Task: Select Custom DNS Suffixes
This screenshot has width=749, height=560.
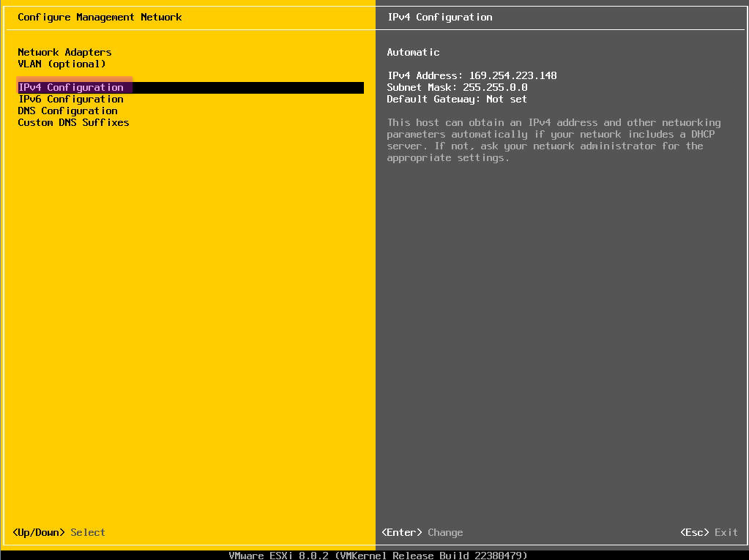Action: 73,122
